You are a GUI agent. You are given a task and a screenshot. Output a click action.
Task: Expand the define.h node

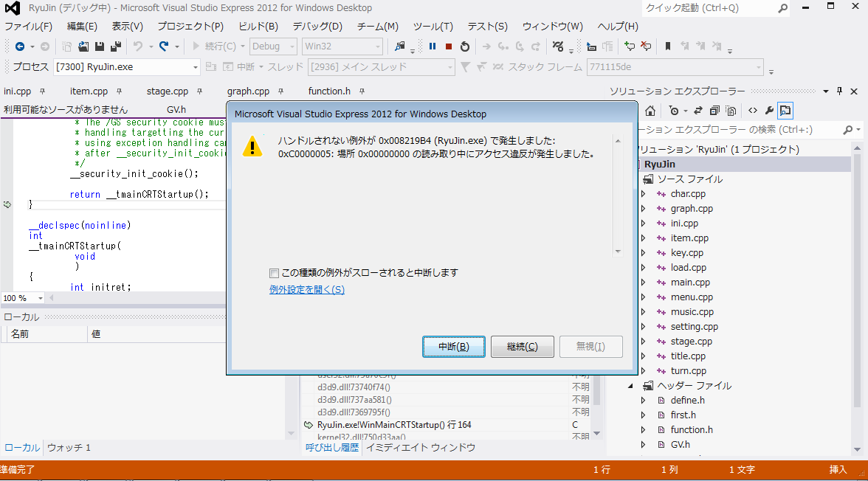pyautogui.click(x=644, y=400)
